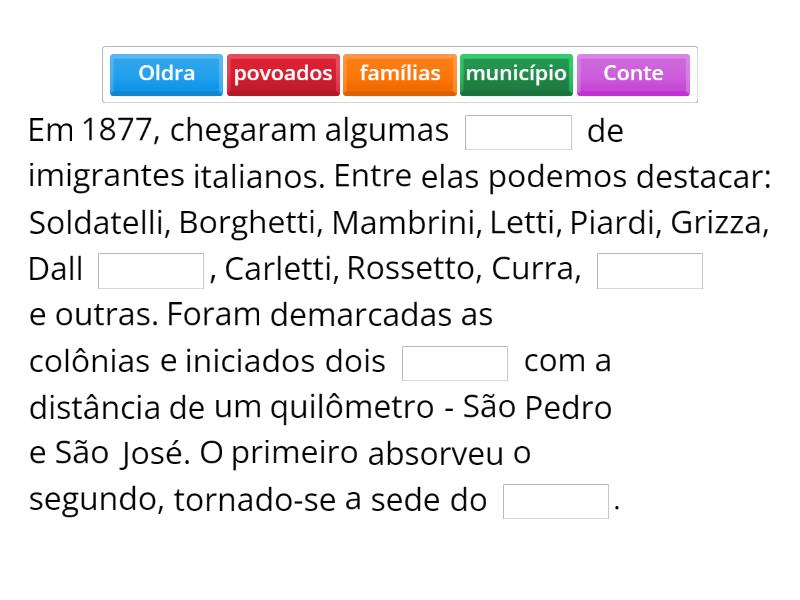Click the last word tile, Conte
Screen dimensions: 800x600
(633, 74)
